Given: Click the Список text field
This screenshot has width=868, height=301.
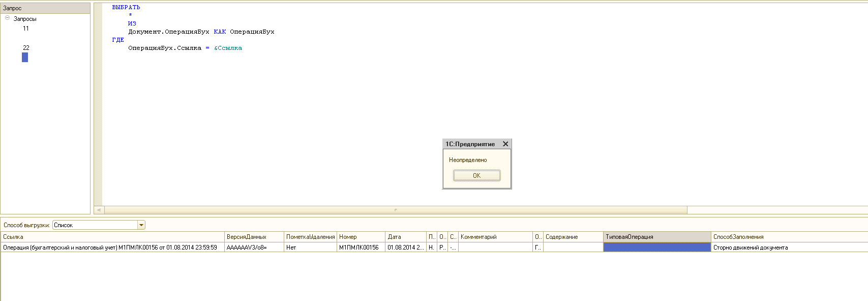Looking at the screenshot, I should tap(95, 225).
